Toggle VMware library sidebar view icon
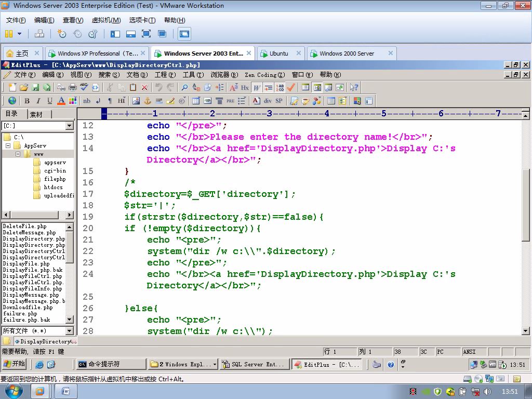The image size is (532, 399). pos(115,34)
